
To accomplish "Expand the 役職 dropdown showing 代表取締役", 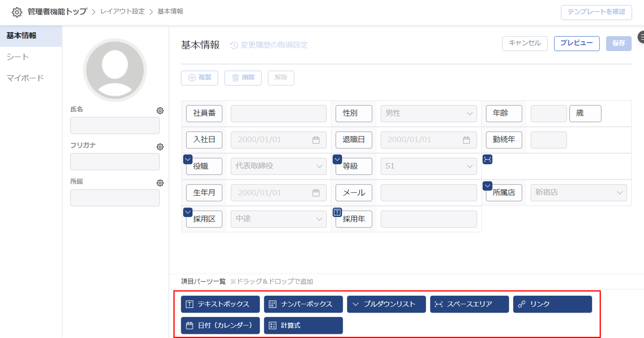I will (279, 166).
